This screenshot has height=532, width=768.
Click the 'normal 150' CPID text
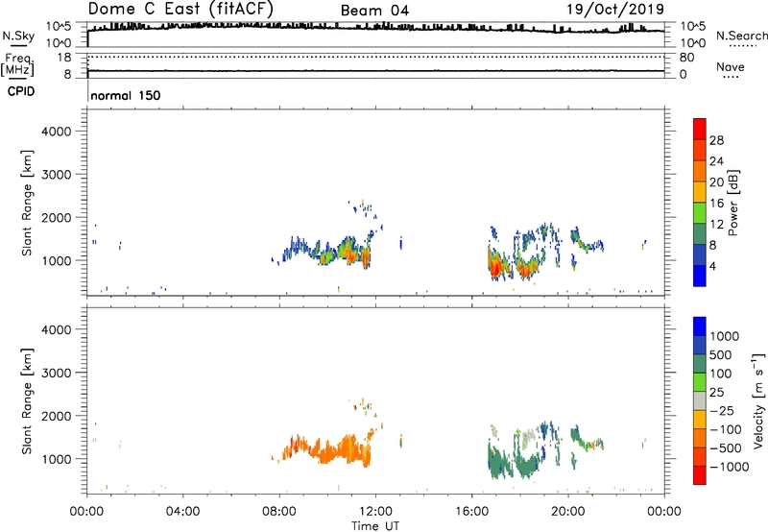[x=126, y=95]
